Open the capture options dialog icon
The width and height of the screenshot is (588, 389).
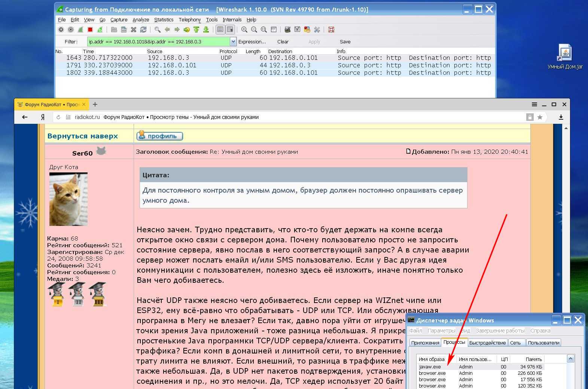click(x=71, y=30)
